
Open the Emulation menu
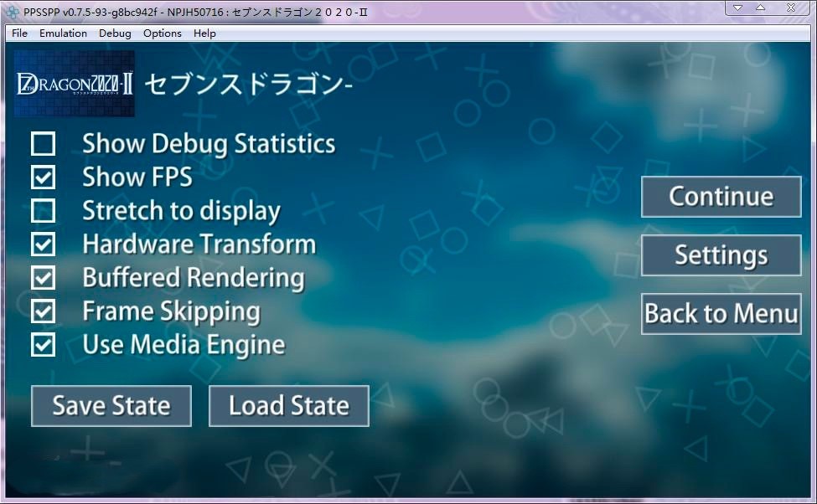point(63,33)
